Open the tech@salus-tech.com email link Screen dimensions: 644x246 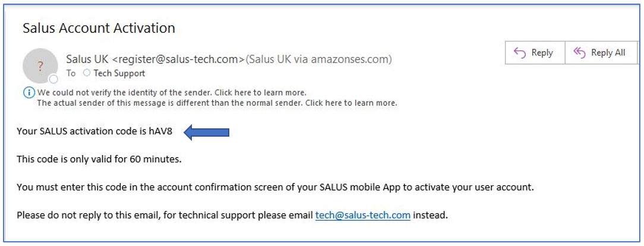(362, 215)
